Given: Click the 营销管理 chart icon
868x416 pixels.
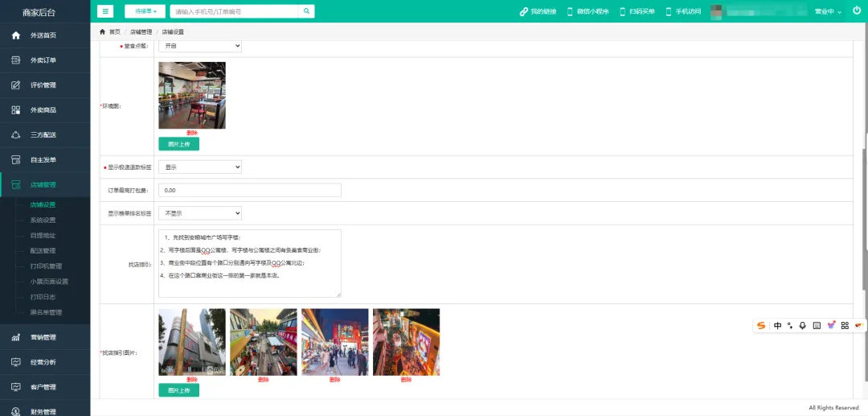Looking at the screenshot, I should coord(16,337).
